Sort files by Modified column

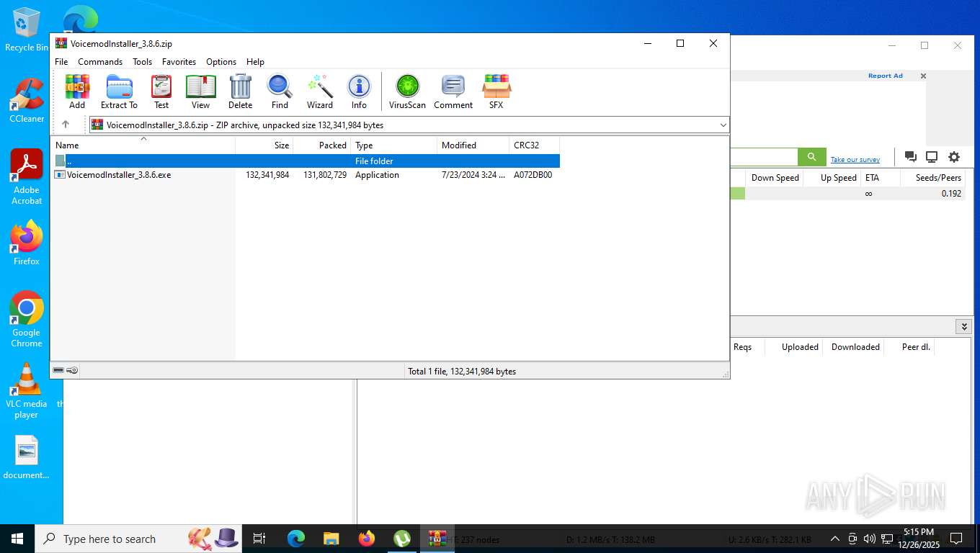click(x=473, y=145)
